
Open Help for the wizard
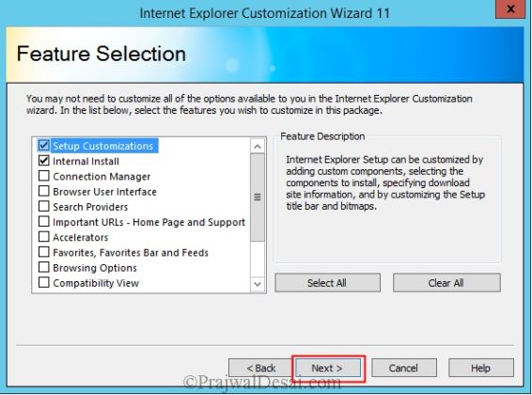pos(480,368)
